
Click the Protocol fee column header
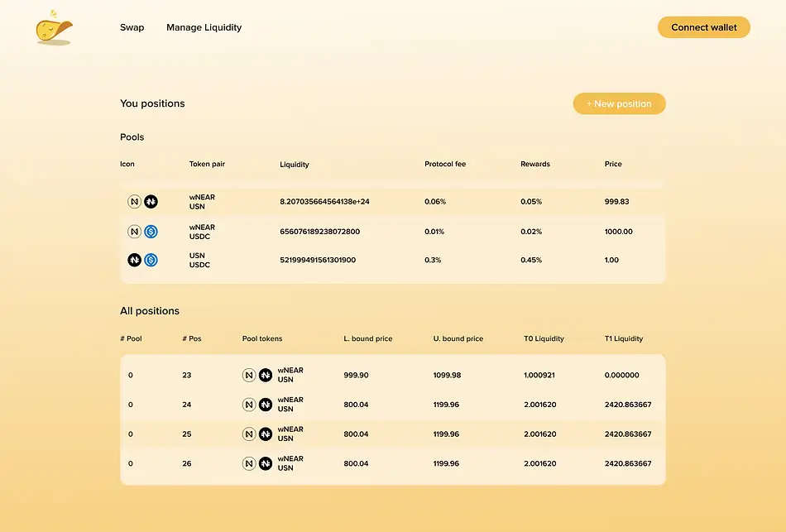[445, 164]
